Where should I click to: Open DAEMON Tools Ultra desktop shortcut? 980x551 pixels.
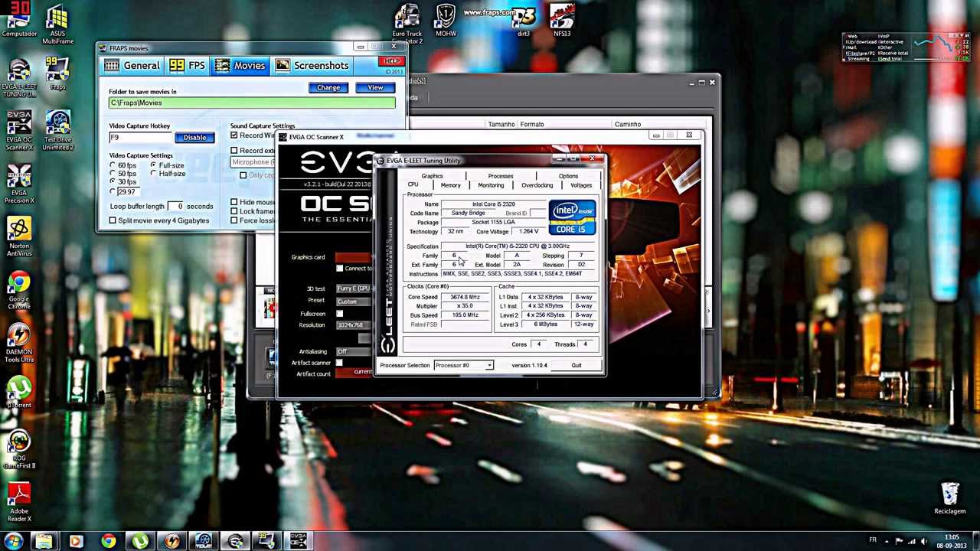pos(20,344)
